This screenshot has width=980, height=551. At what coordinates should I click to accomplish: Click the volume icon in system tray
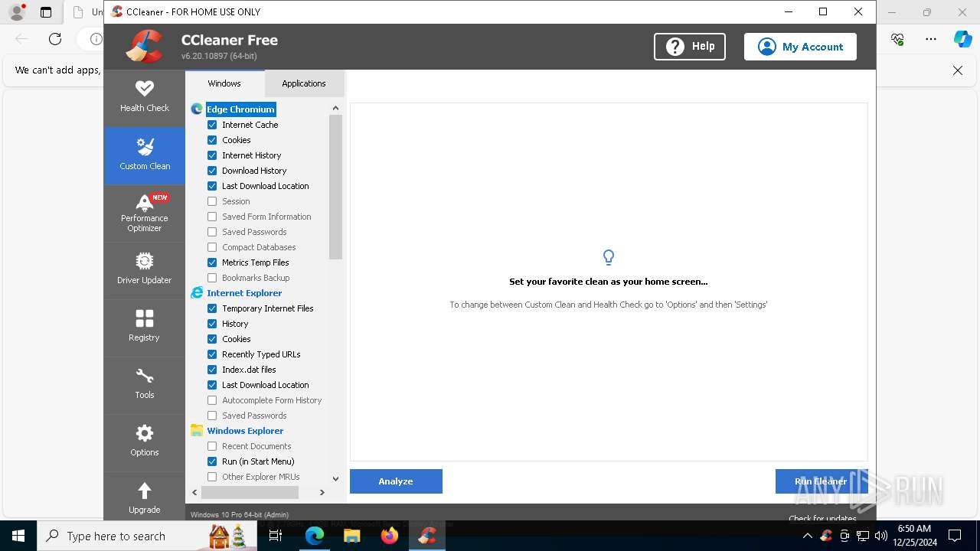(880, 536)
